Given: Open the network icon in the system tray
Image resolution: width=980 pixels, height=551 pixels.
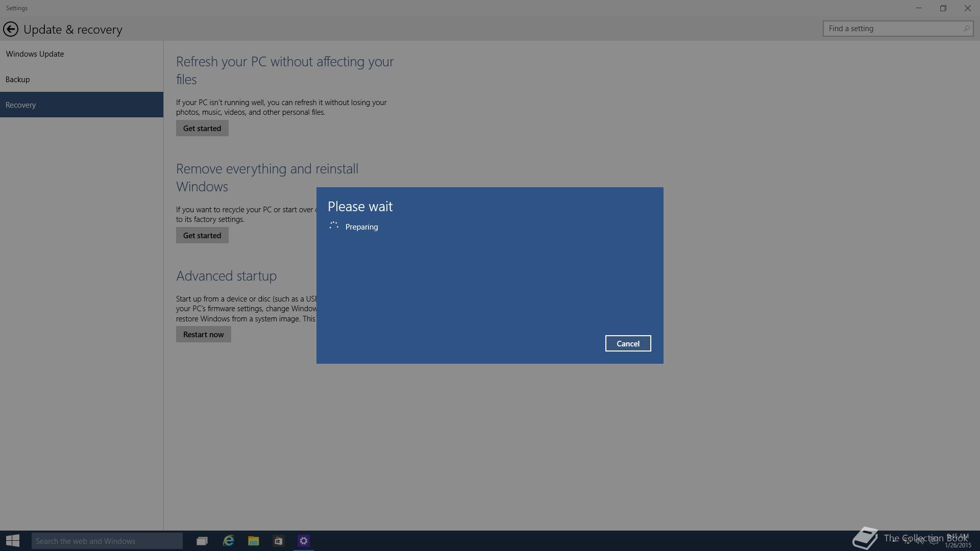Looking at the screenshot, I should [x=908, y=541].
